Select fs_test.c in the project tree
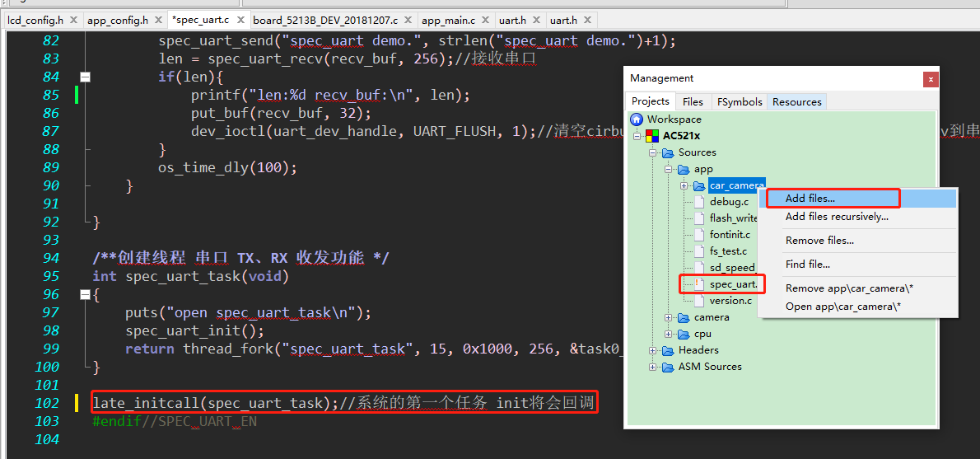 point(728,251)
